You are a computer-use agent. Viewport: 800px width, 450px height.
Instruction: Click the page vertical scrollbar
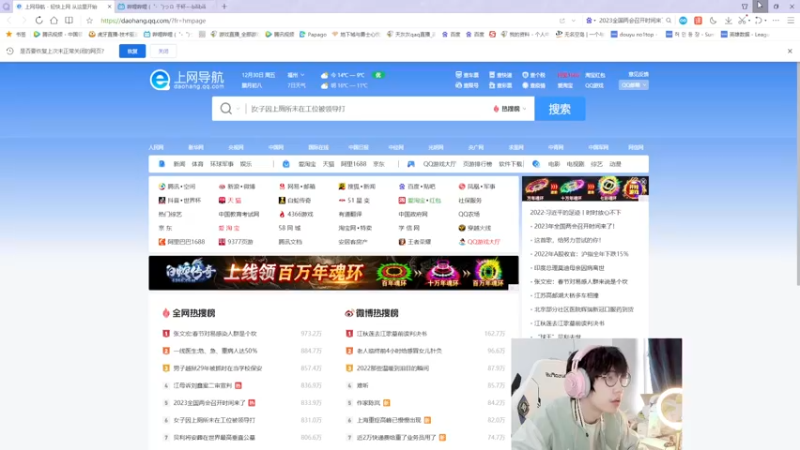click(797, 173)
